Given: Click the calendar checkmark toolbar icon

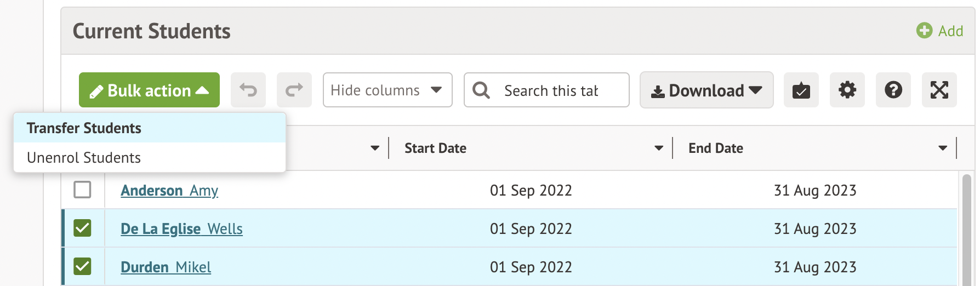Looking at the screenshot, I should click(801, 90).
